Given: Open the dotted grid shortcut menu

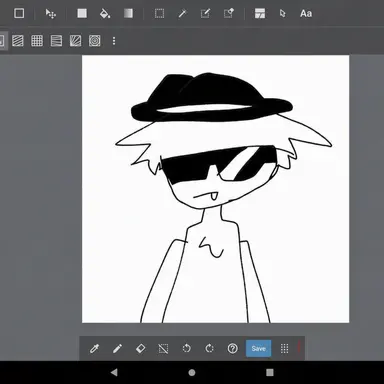Looking at the screenshot, I should coord(284,349).
